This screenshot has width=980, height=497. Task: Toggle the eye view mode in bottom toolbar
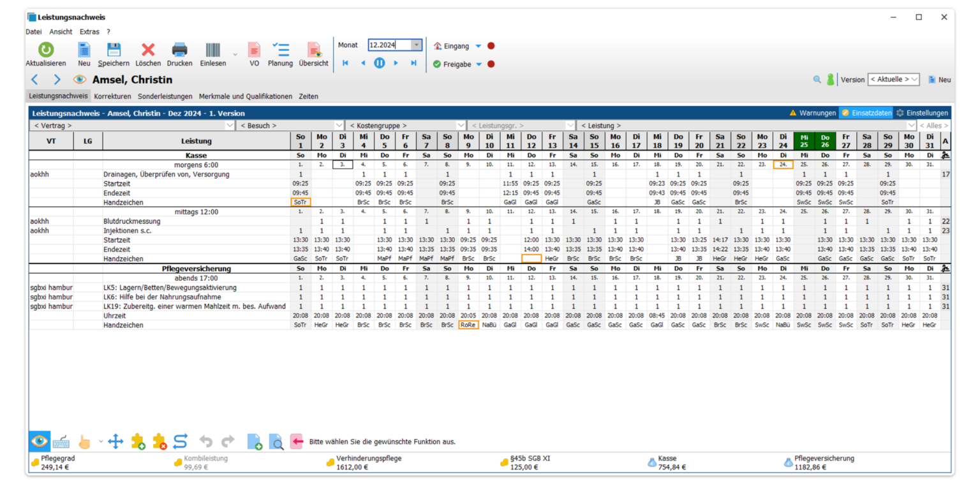click(x=40, y=441)
